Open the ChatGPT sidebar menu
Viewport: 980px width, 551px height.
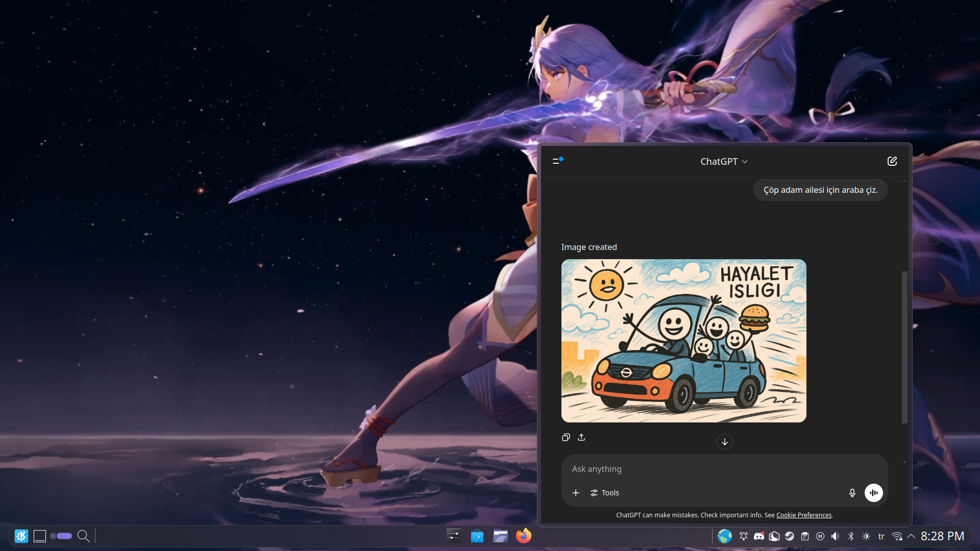(x=557, y=161)
